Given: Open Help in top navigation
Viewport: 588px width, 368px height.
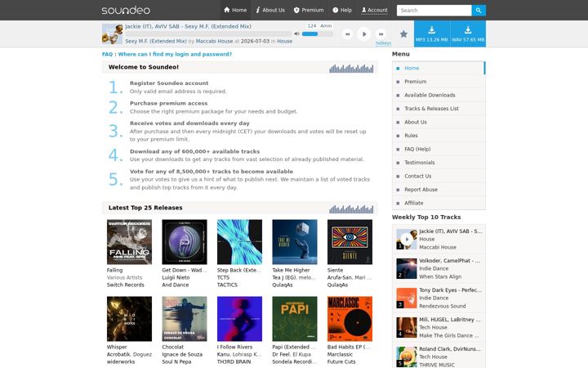Looking at the screenshot, I should (x=342, y=10).
